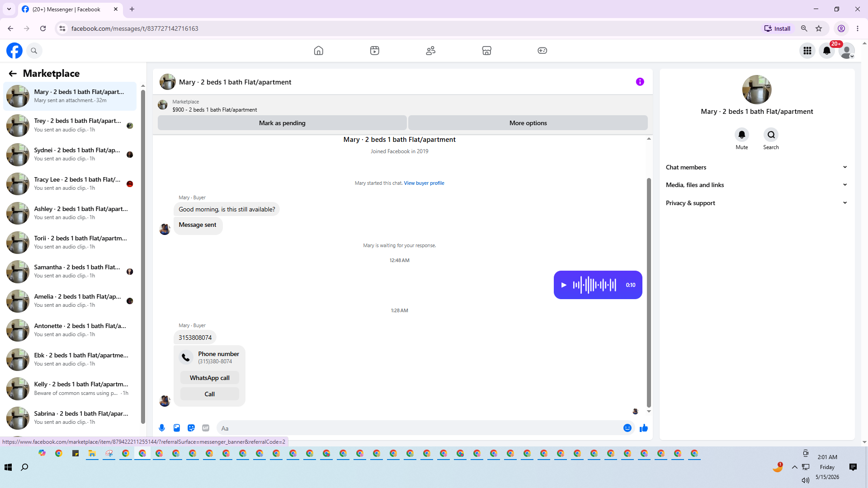Open the chat with Samantha
The width and height of the screenshot is (868, 488).
coord(70,272)
